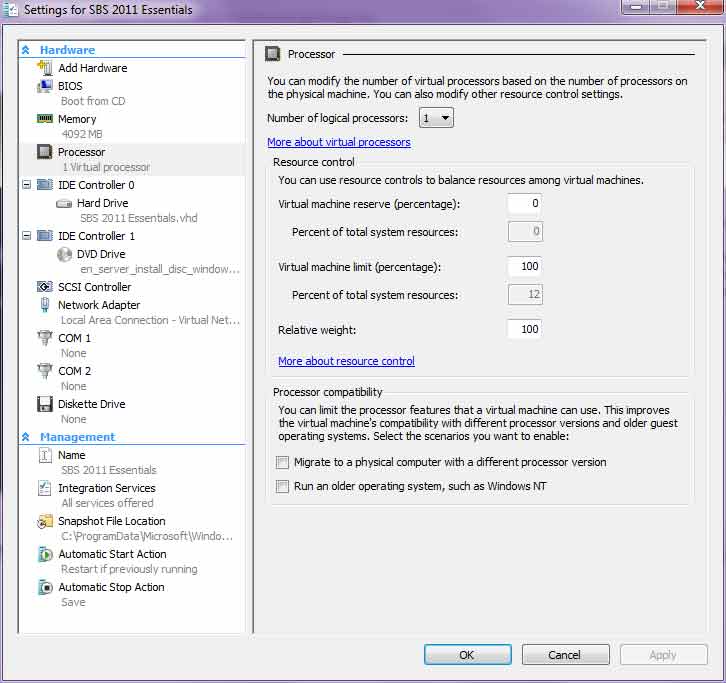Enable migrate to different processor version

pyautogui.click(x=282, y=462)
